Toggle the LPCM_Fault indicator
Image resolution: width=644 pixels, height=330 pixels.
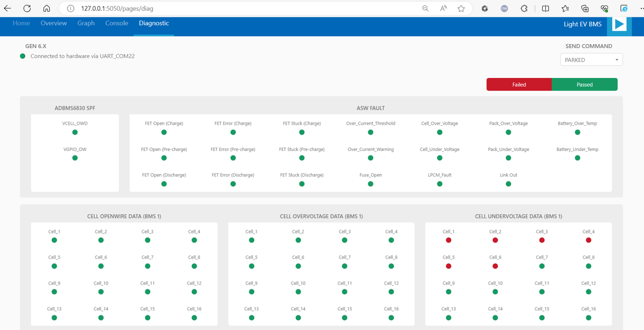[439, 184]
